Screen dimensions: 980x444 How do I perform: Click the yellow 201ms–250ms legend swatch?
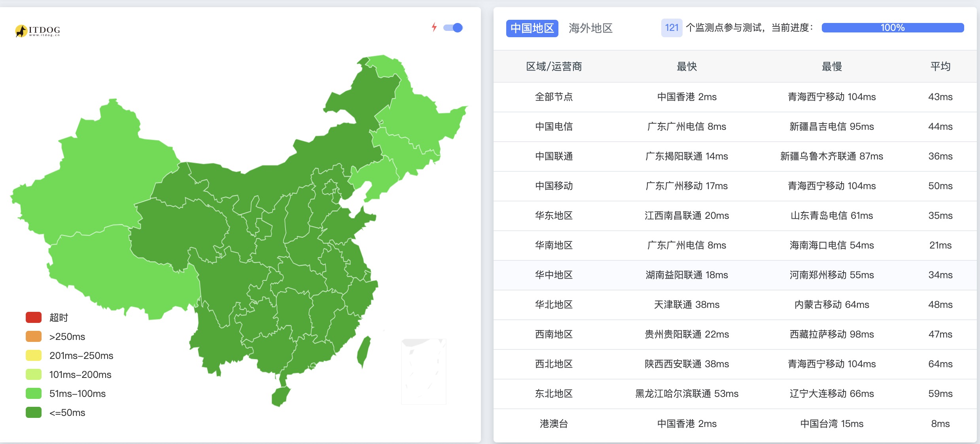[x=34, y=355]
